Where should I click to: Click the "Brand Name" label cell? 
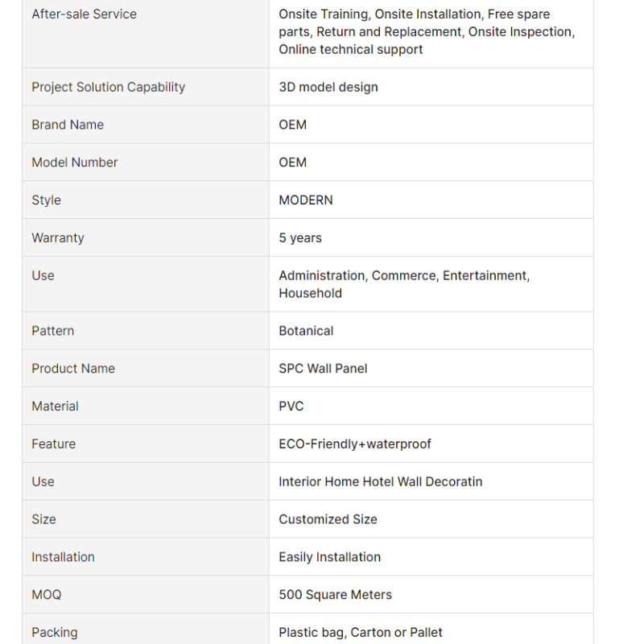click(x=68, y=125)
